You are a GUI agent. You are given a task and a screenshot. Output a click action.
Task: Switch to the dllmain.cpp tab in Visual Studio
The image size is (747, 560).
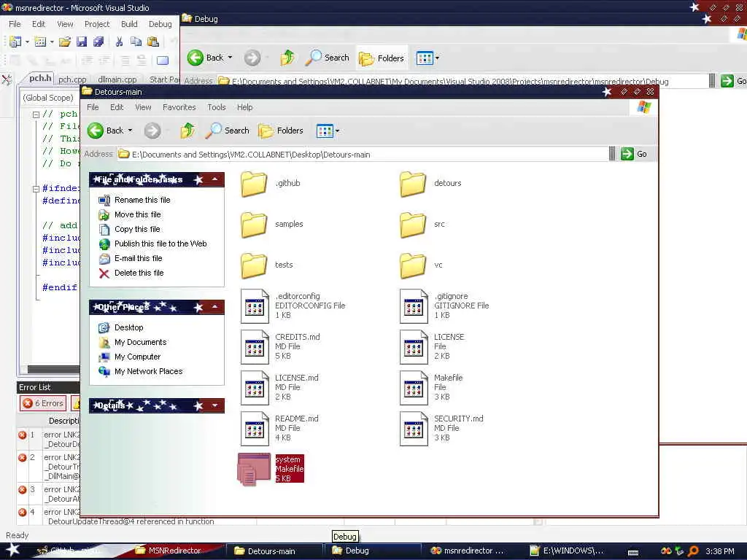tap(117, 79)
